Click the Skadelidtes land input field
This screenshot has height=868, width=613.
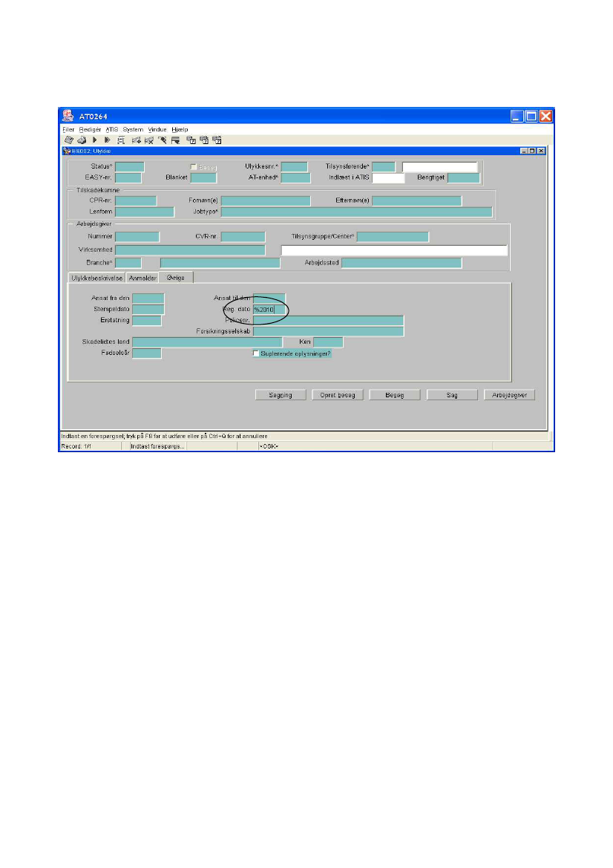208,342
